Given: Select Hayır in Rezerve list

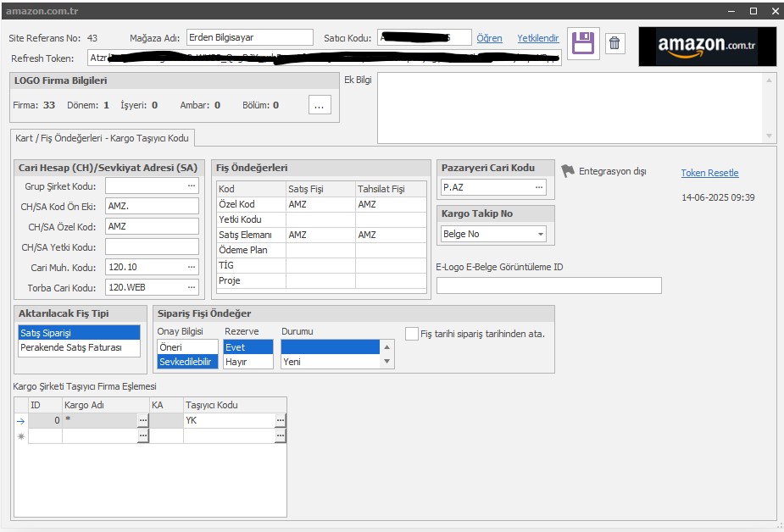Looking at the screenshot, I should (x=247, y=362).
